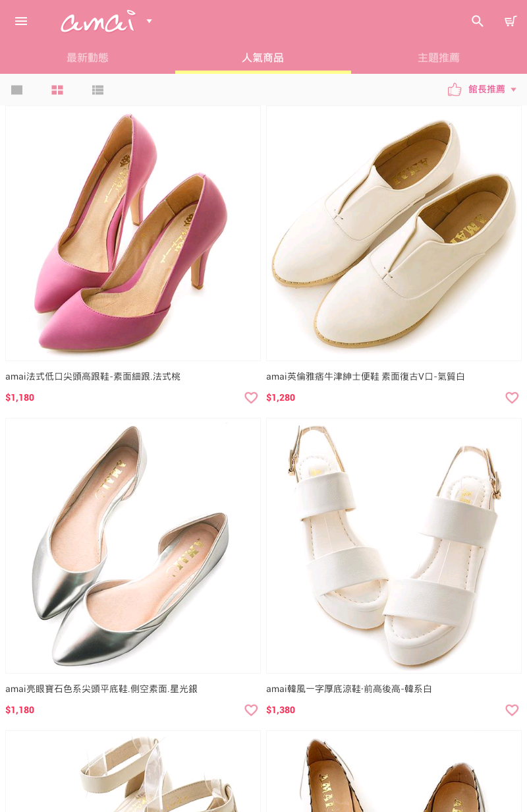This screenshot has height=812, width=527.
Task: Toggle heart on 韓系白 platform sandals
Action: (512, 710)
